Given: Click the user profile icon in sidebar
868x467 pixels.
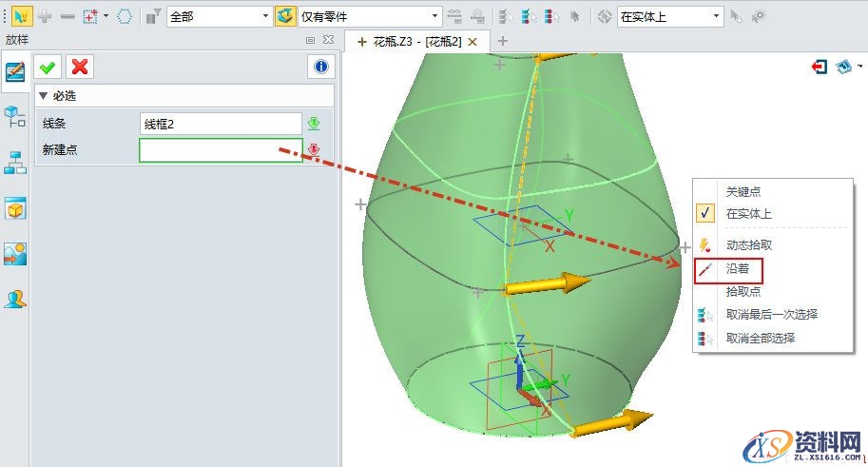Looking at the screenshot, I should point(15,300).
